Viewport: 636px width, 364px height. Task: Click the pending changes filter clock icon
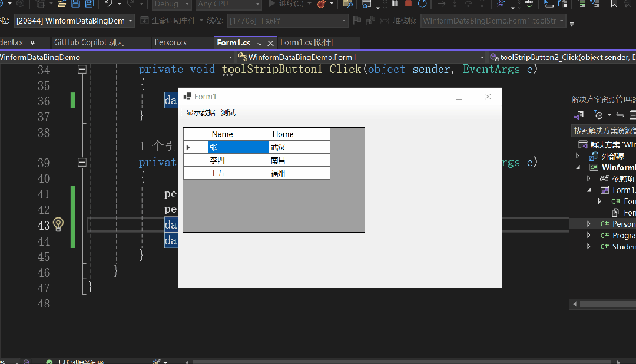pos(598,115)
